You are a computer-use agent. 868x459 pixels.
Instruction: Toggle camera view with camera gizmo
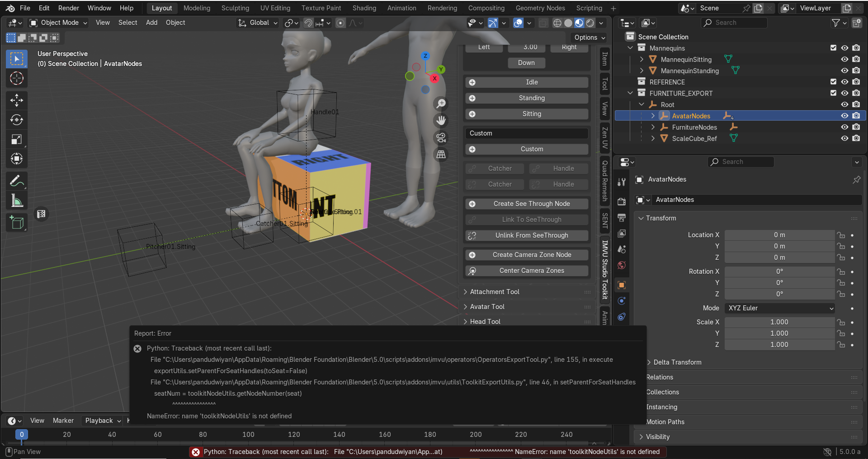(441, 137)
